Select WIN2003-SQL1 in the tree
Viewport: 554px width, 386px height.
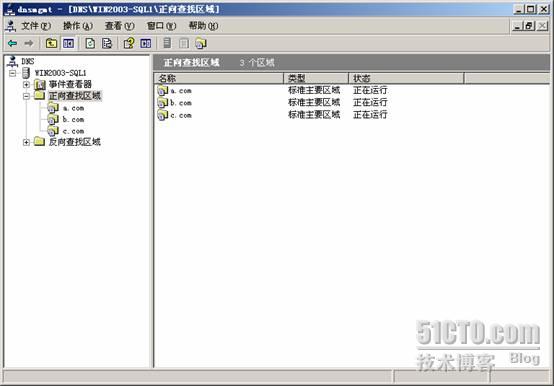pyautogui.click(x=60, y=73)
